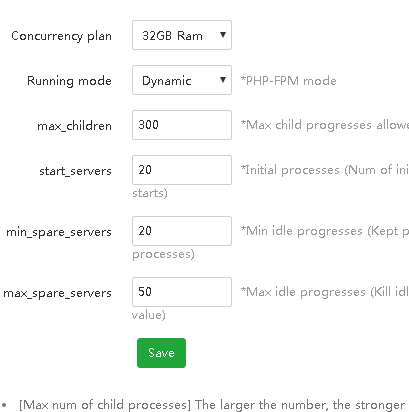Focus the start_servers input field

pos(182,170)
